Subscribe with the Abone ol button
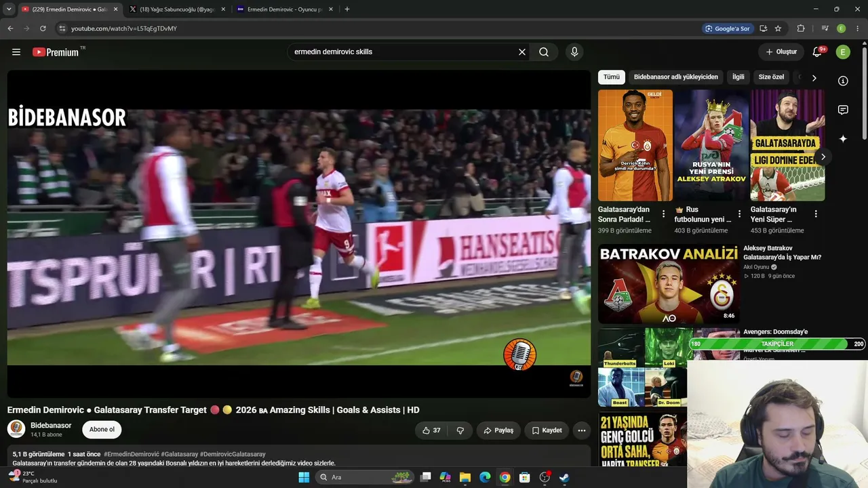868x488 pixels. click(x=102, y=430)
